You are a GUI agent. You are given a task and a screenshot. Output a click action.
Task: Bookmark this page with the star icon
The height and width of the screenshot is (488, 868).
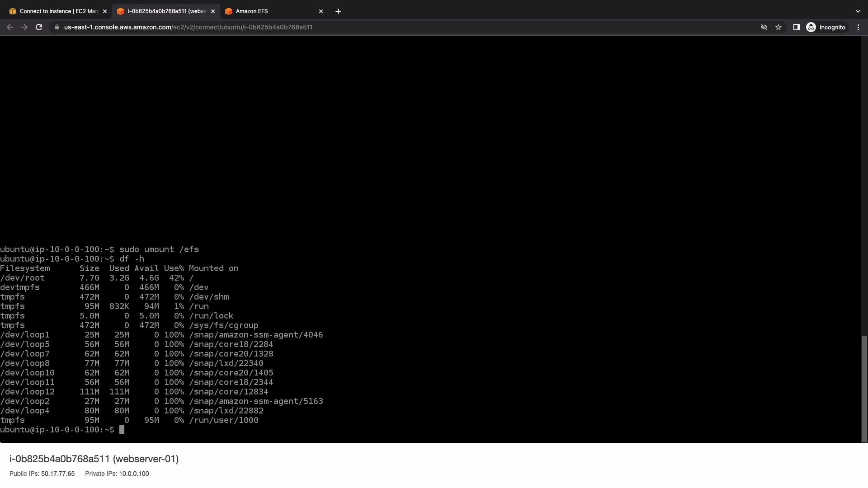click(778, 27)
